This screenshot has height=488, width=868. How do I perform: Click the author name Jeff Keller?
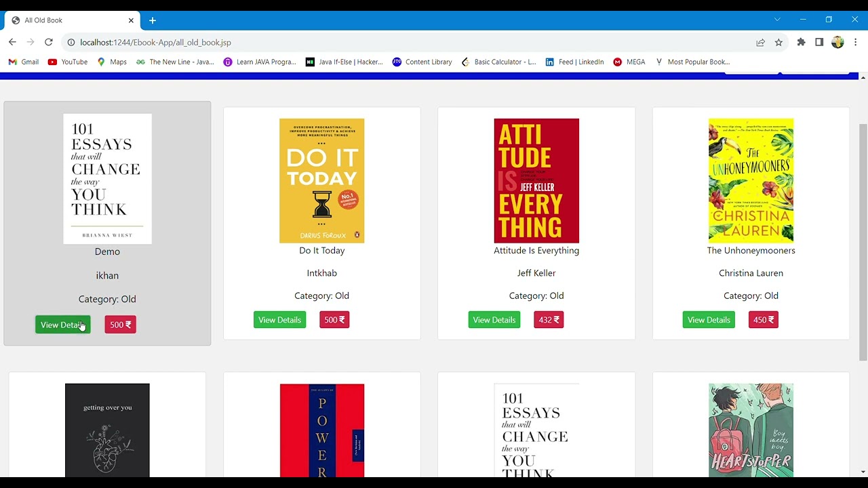click(x=536, y=273)
